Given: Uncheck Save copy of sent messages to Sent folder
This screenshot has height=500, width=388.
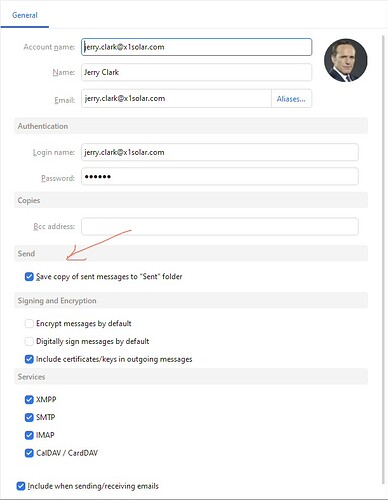Looking at the screenshot, I should point(29,277).
